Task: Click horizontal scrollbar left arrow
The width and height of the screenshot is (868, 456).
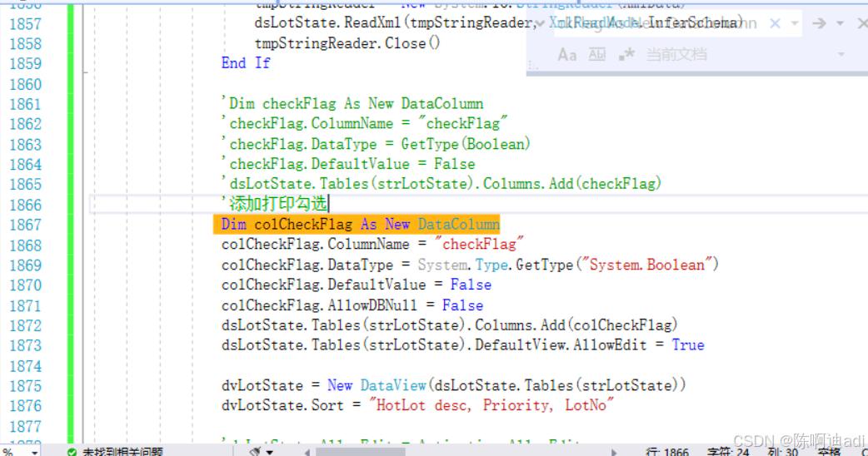Action: [307, 452]
